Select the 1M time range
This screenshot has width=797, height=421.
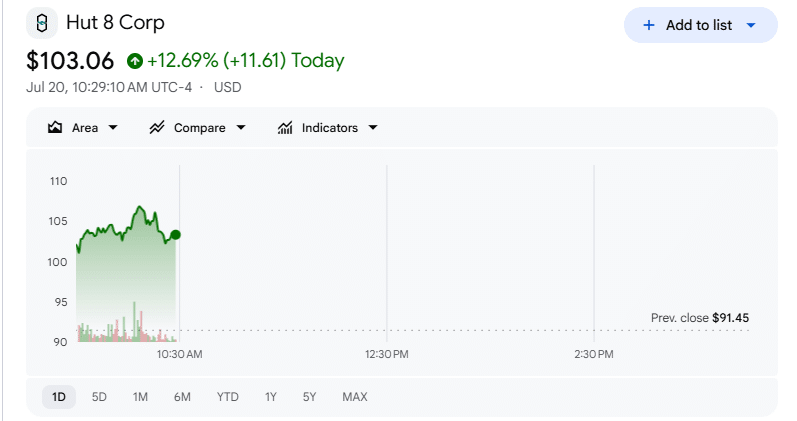pyautogui.click(x=140, y=397)
